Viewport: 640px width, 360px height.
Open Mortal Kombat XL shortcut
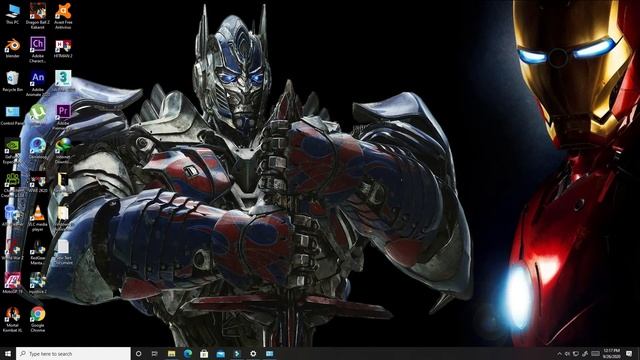(x=12, y=320)
